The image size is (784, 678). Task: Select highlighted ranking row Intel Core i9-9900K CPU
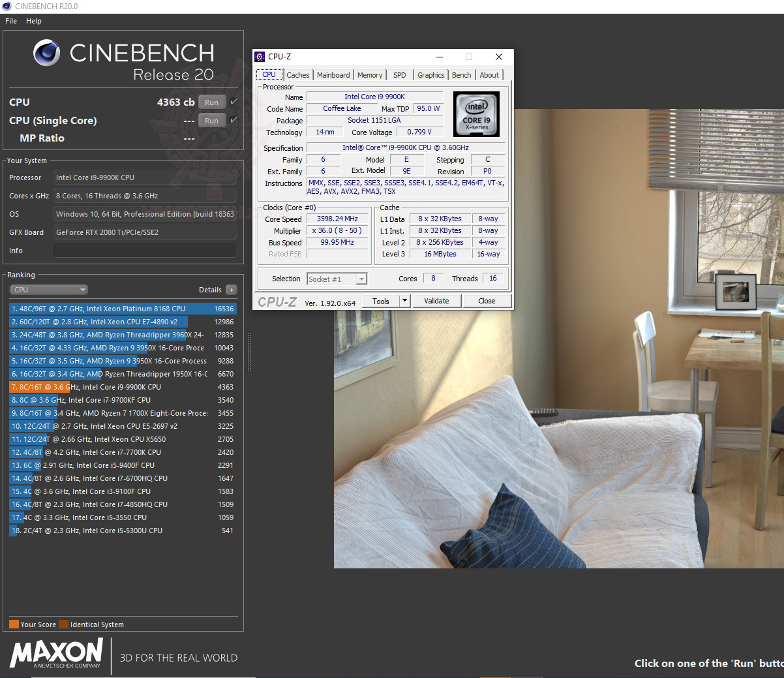(123, 387)
